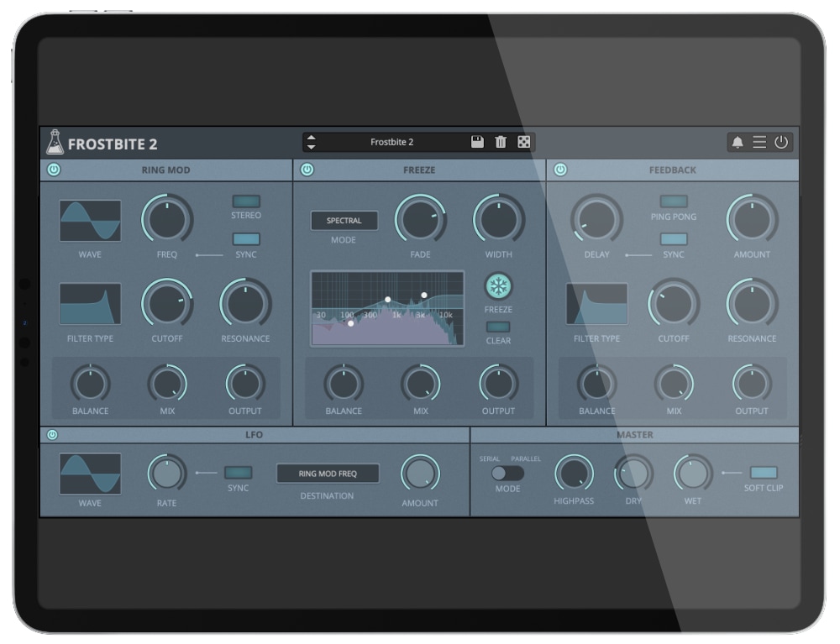Screen dimensions: 840x644
Task: Randomize settings with dice icon
Action: pos(523,142)
